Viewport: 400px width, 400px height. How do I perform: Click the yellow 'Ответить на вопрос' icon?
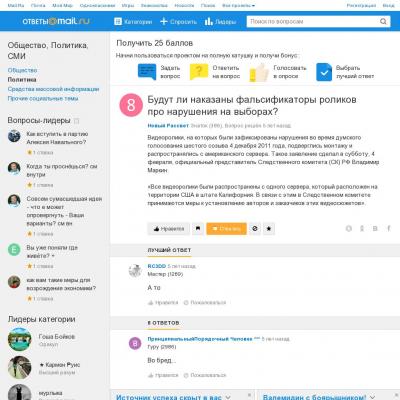[x=199, y=72]
